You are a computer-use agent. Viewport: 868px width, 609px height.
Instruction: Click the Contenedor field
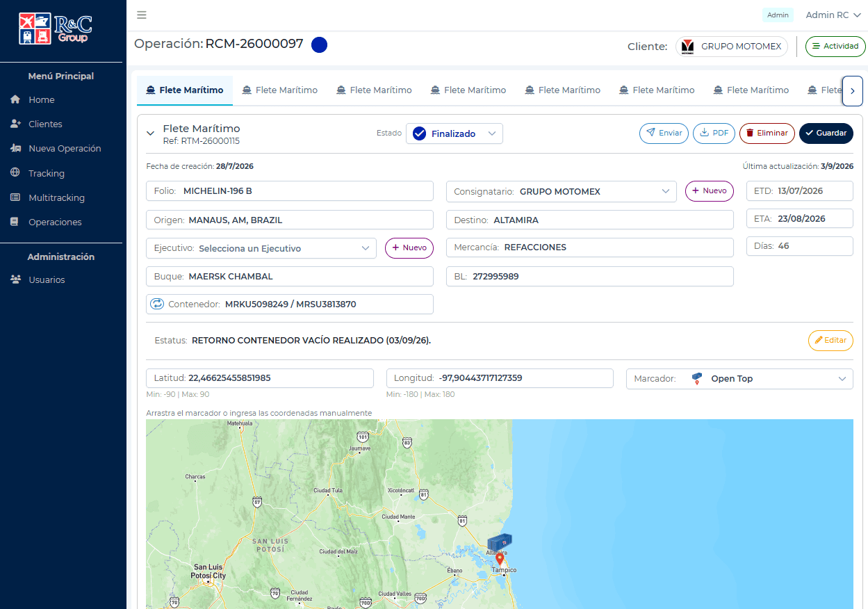[290, 304]
